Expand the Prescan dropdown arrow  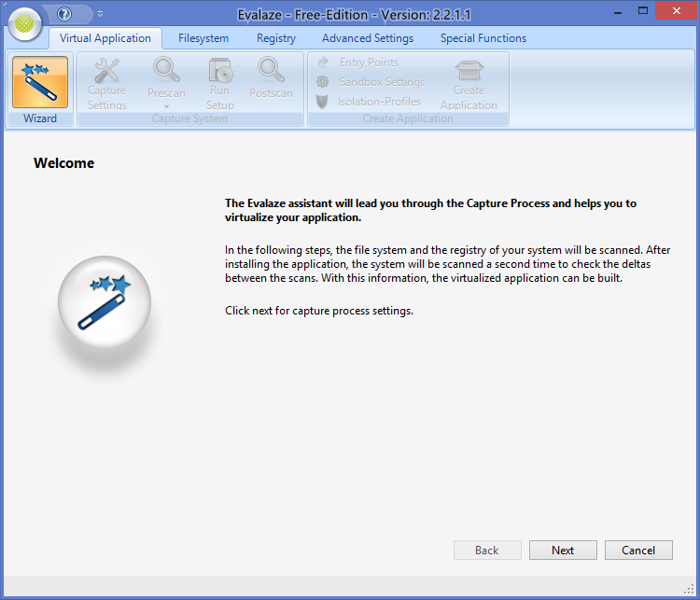coord(166,106)
